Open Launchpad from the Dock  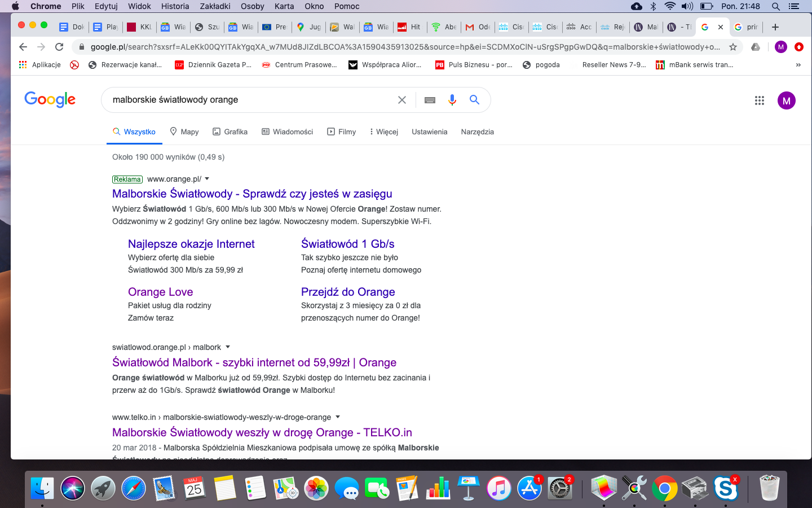(x=103, y=488)
